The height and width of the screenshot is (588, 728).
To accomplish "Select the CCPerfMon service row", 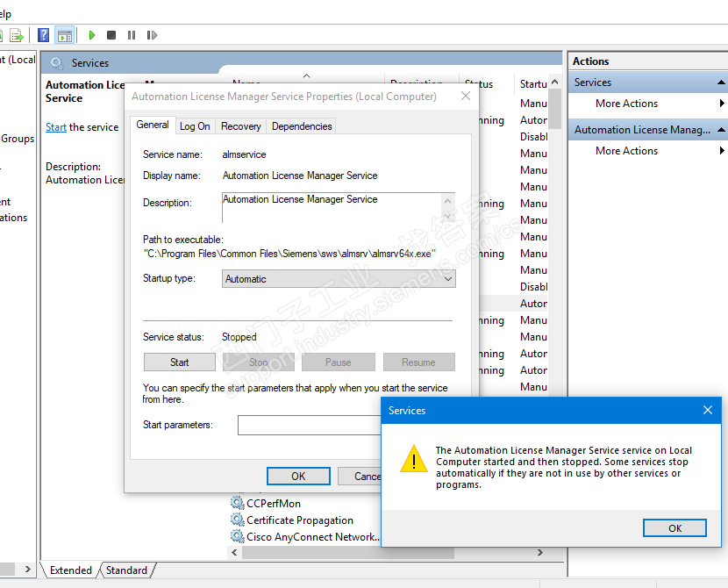I will 305,504.
